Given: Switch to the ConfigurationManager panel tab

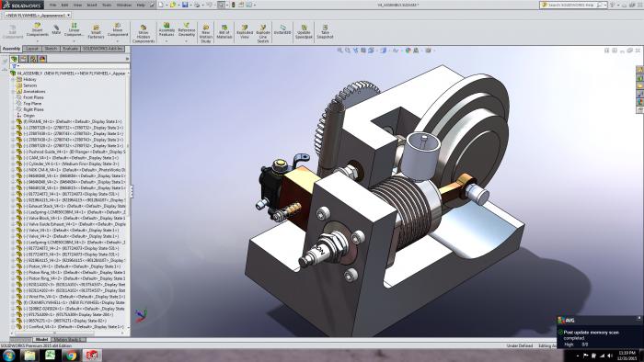Looking at the screenshot, I should (33, 59).
